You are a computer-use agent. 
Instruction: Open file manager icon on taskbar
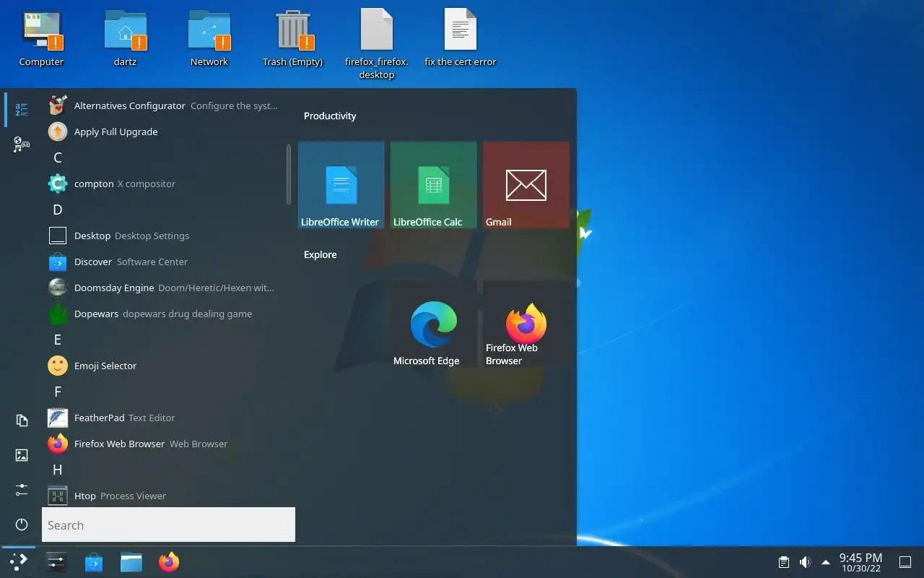point(131,562)
